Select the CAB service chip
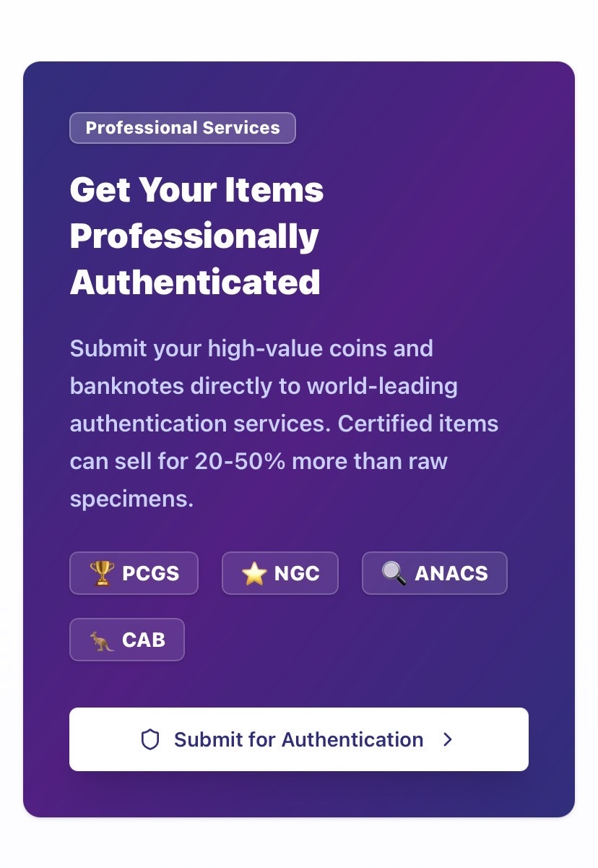The width and height of the screenshot is (598, 868). tap(127, 639)
